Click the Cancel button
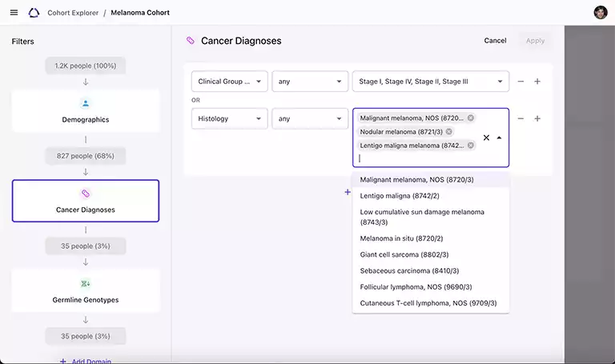 coord(495,41)
